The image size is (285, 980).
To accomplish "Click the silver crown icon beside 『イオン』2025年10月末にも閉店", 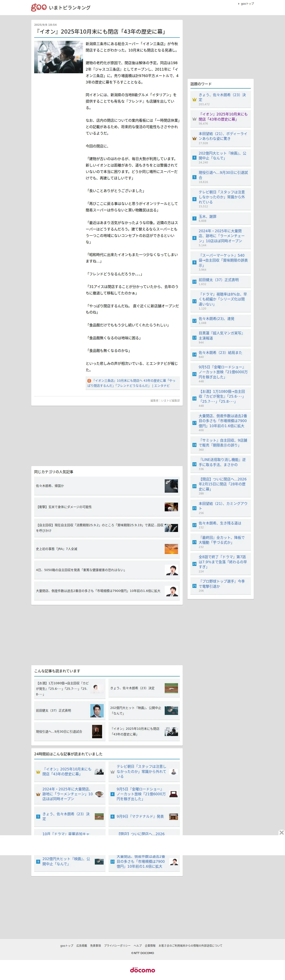I will 194,119.
